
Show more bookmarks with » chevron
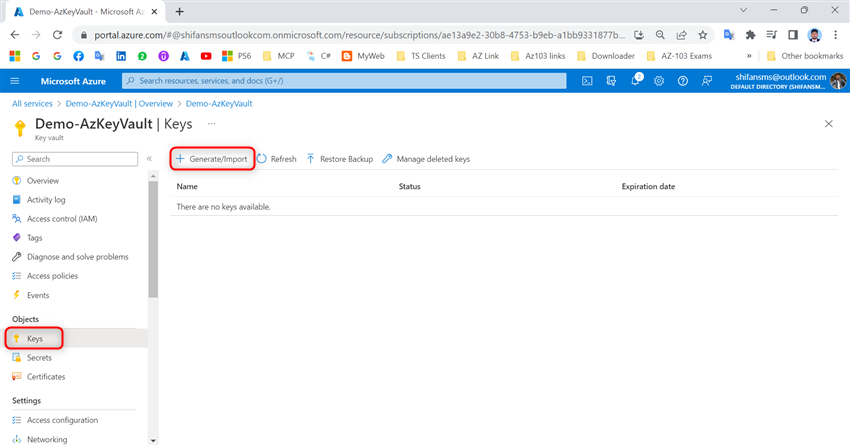[749, 56]
